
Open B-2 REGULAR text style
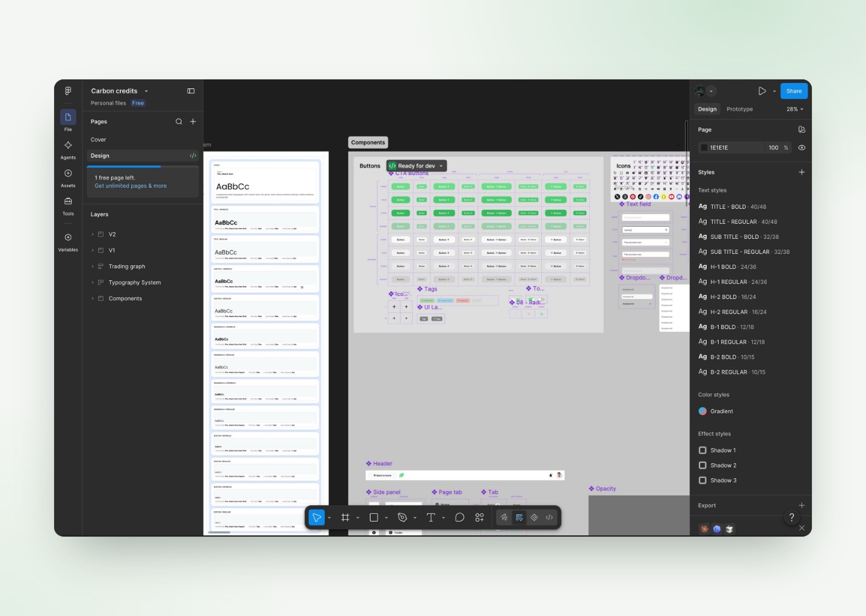point(732,372)
